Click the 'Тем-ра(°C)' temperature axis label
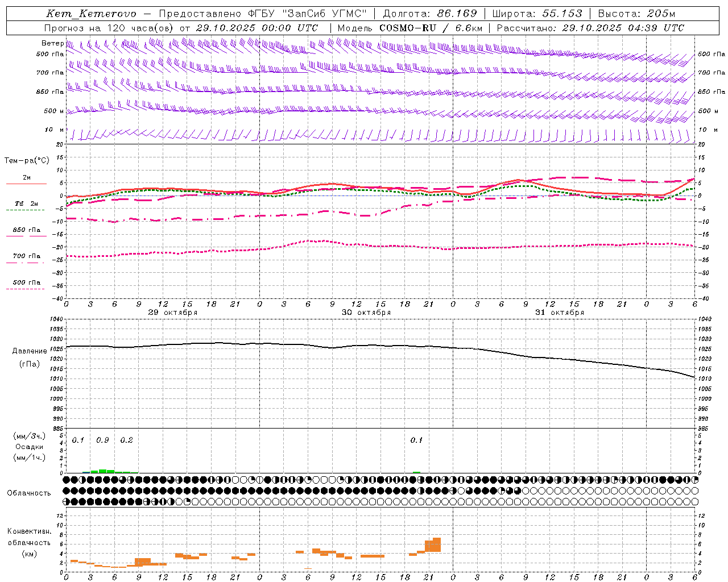The width and height of the screenshot is (728, 582). [27, 161]
